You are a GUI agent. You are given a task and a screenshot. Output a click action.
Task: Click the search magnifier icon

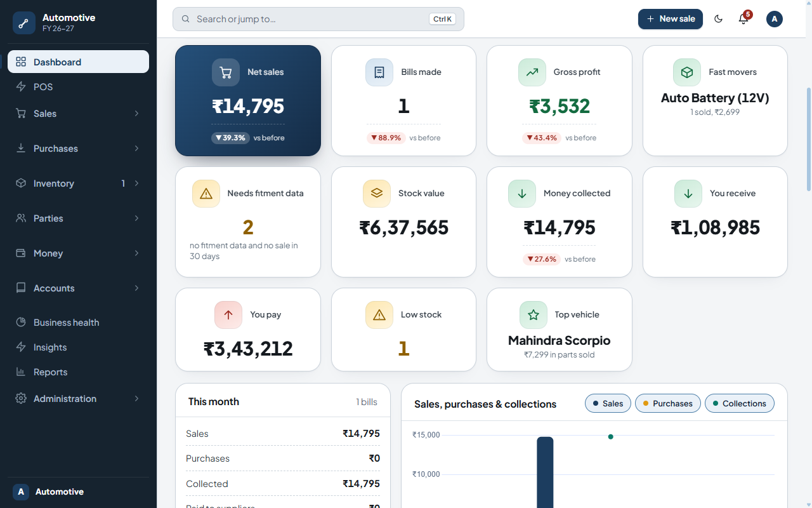pyautogui.click(x=186, y=19)
